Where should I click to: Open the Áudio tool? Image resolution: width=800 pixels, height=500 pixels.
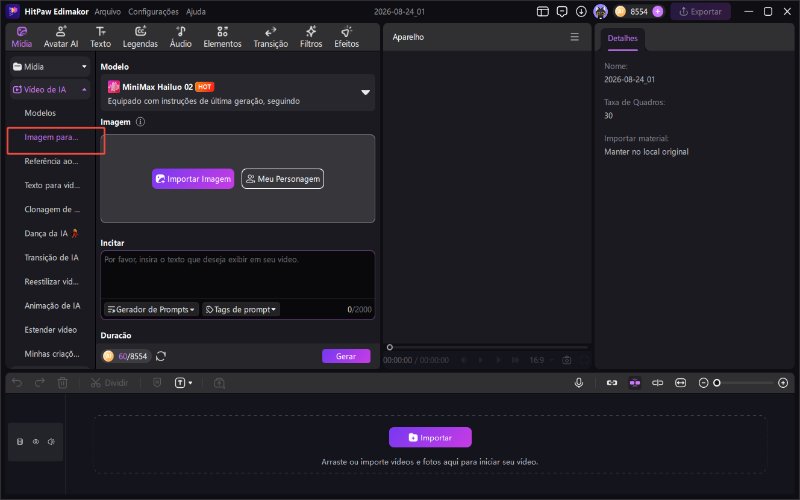181,37
